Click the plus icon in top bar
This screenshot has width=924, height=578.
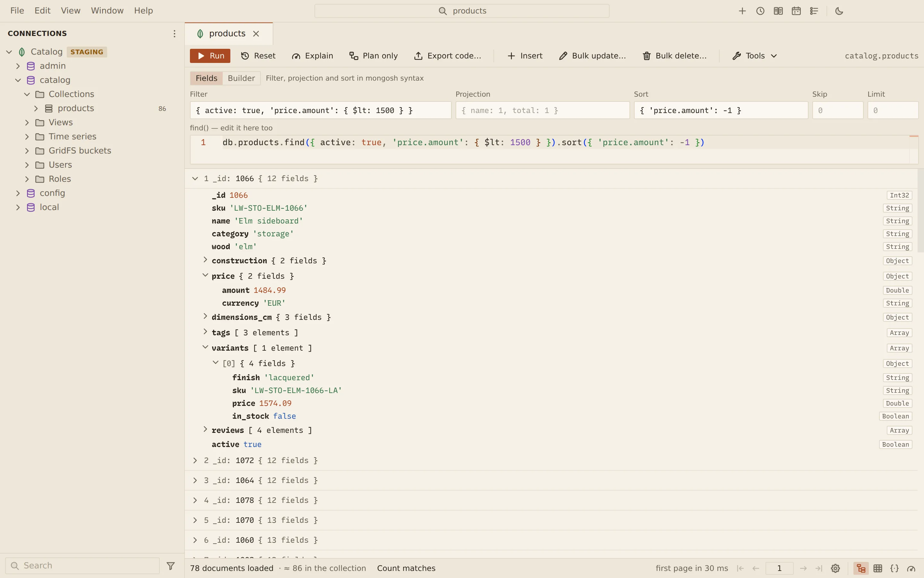point(742,11)
